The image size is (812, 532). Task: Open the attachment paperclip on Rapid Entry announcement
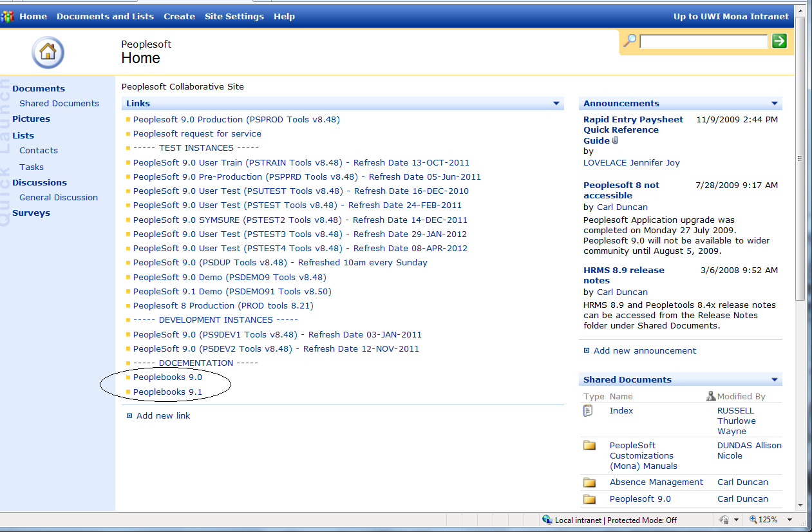coord(615,140)
